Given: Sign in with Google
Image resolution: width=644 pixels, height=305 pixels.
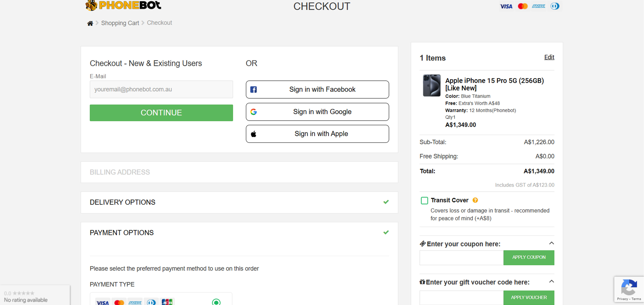Looking at the screenshot, I should click(317, 112).
